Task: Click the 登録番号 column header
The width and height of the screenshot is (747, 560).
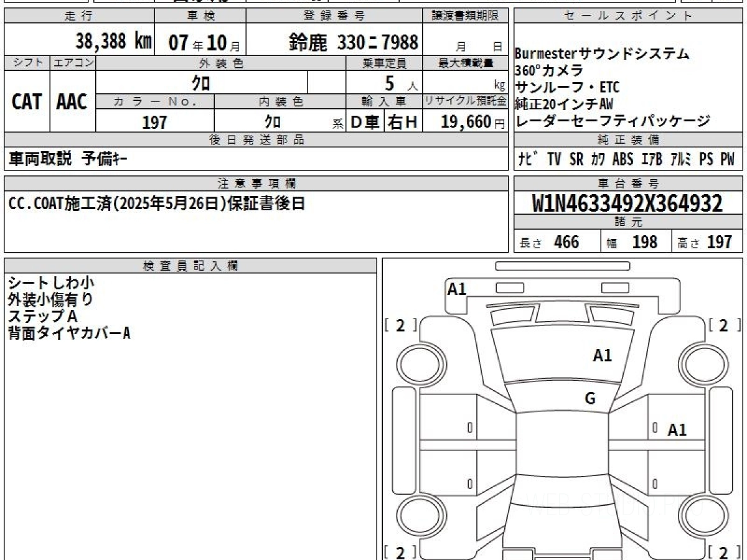Action: [x=334, y=16]
